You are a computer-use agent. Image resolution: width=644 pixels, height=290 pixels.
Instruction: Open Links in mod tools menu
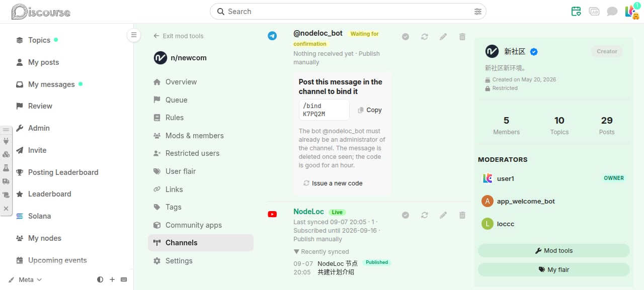tap(201, 189)
